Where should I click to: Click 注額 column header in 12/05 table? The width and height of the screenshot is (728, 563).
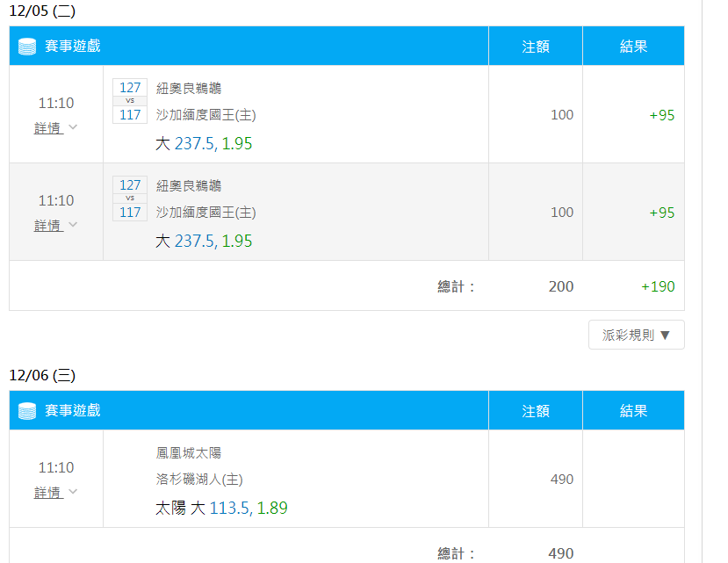(x=536, y=47)
